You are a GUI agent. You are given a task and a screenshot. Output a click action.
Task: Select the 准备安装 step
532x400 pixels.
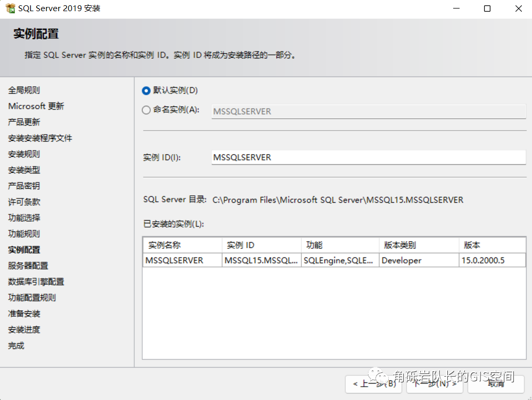[23, 313]
